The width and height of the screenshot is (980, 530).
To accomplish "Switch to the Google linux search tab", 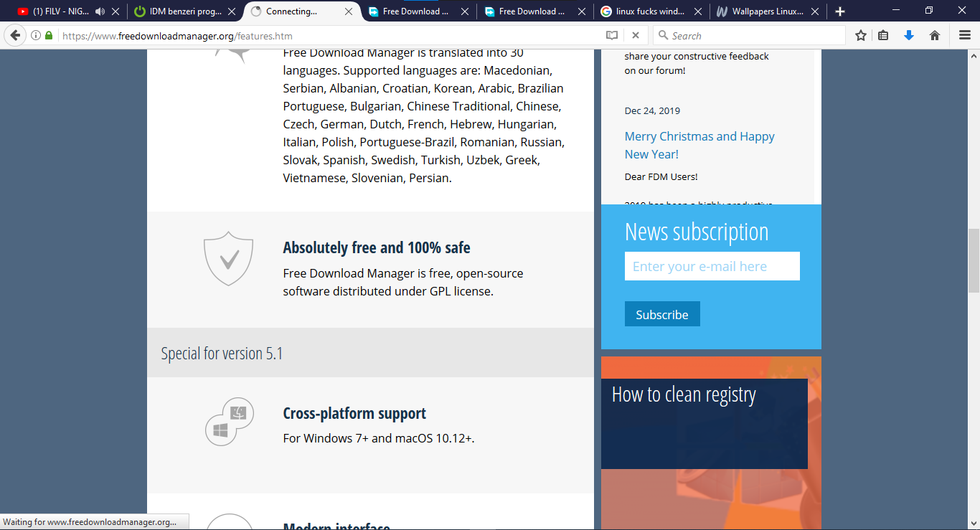I will (x=650, y=11).
